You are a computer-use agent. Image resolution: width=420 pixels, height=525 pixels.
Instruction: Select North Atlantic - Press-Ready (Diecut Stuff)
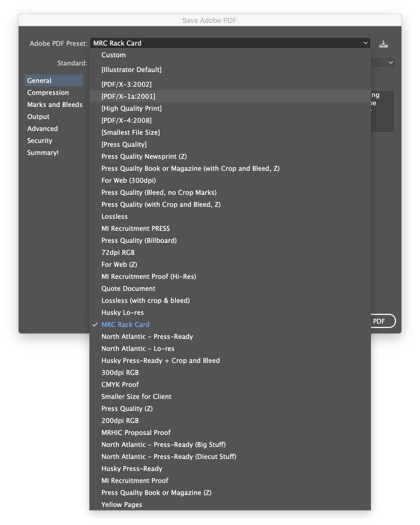(x=230, y=457)
